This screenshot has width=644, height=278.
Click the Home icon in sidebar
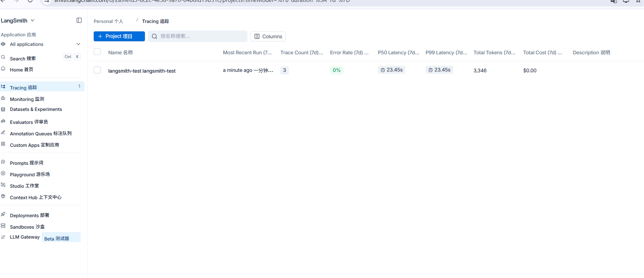pos(3,69)
